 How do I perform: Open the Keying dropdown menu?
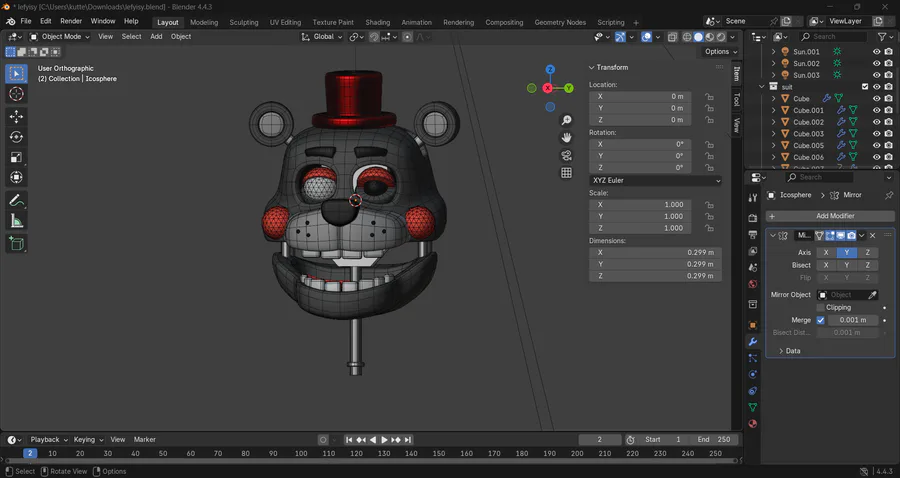coord(88,440)
